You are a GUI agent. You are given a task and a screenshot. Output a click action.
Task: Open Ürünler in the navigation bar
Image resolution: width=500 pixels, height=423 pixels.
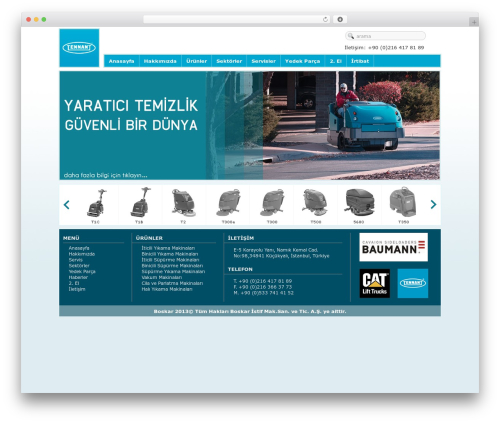tap(196, 61)
